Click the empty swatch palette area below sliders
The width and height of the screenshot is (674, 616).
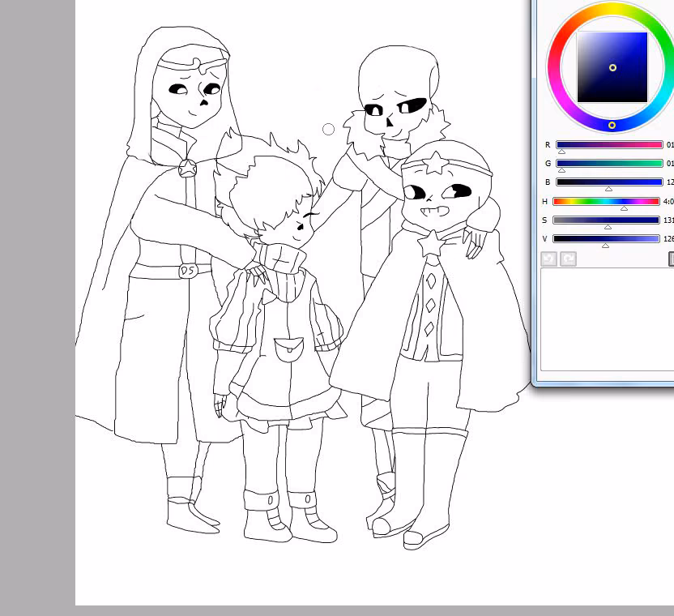click(607, 319)
